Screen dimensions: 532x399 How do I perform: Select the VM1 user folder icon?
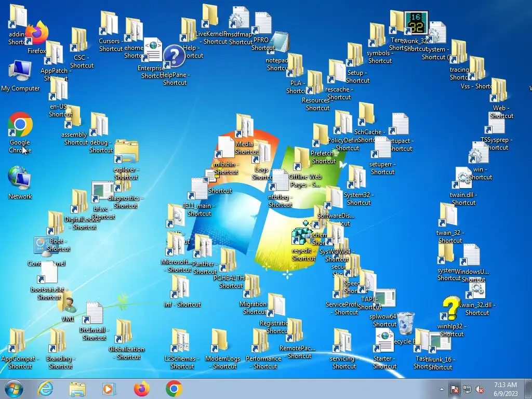[68, 302]
